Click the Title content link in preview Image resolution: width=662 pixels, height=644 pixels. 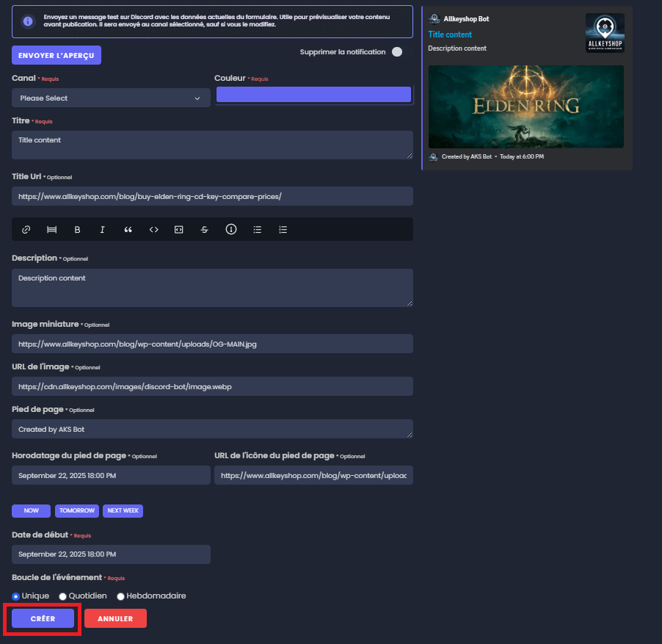450,35
